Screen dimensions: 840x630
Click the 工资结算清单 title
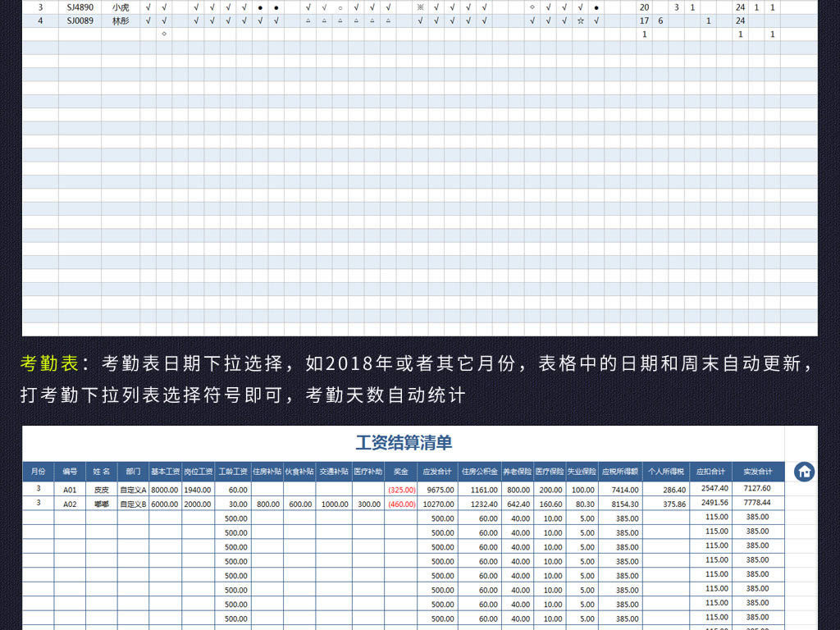coord(404,443)
